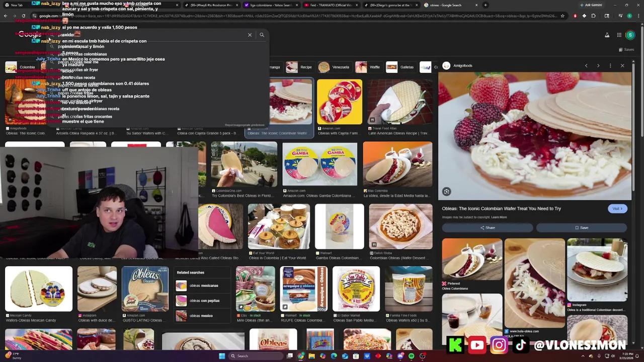
Task: Select the Colombia filter chip
Action: pos(21,67)
